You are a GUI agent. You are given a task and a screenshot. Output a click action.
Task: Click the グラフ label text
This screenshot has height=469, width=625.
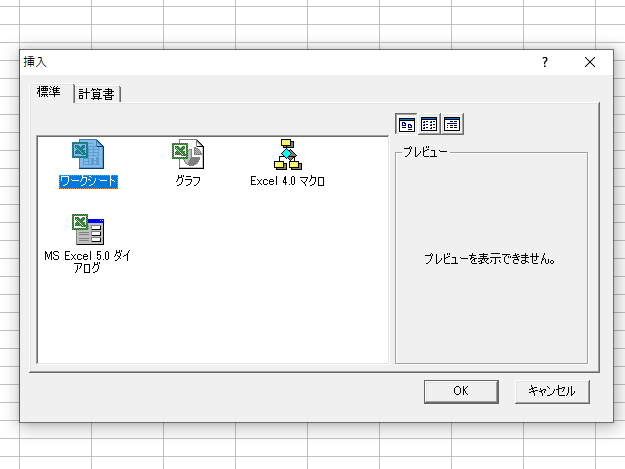(x=188, y=181)
